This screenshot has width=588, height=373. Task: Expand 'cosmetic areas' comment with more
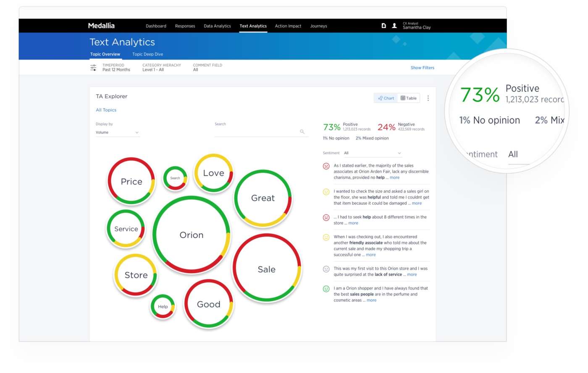pyautogui.click(x=372, y=300)
